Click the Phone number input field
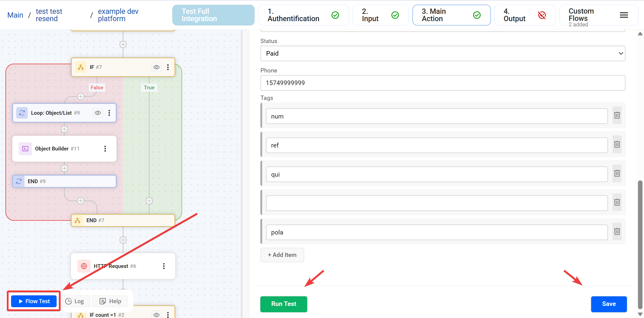 [x=443, y=83]
